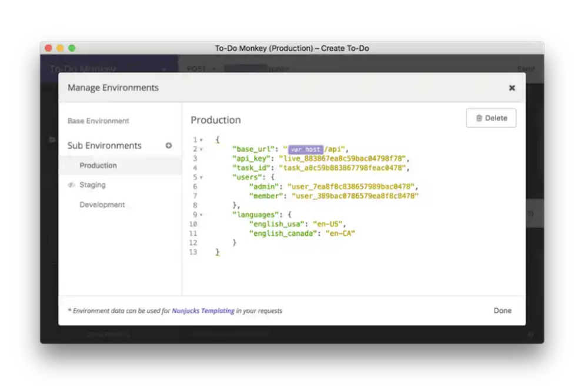Click the icon beside Staging

(x=71, y=185)
